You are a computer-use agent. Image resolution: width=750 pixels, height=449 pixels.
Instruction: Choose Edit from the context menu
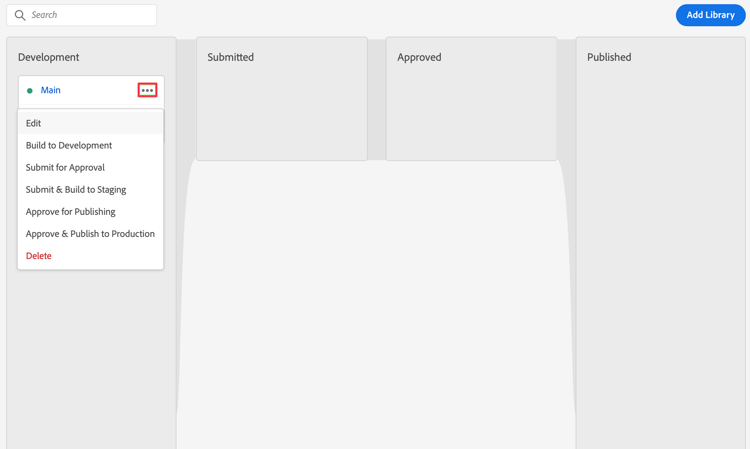pyautogui.click(x=90, y=123)
